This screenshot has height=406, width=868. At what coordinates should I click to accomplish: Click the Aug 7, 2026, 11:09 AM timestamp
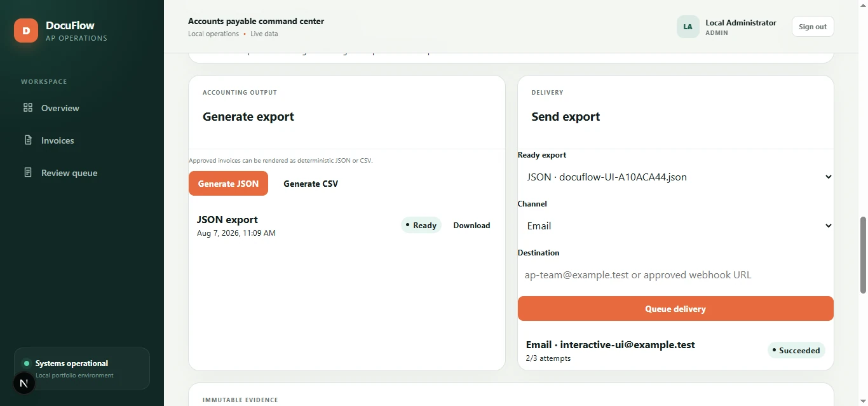click(x=236, y=233)
